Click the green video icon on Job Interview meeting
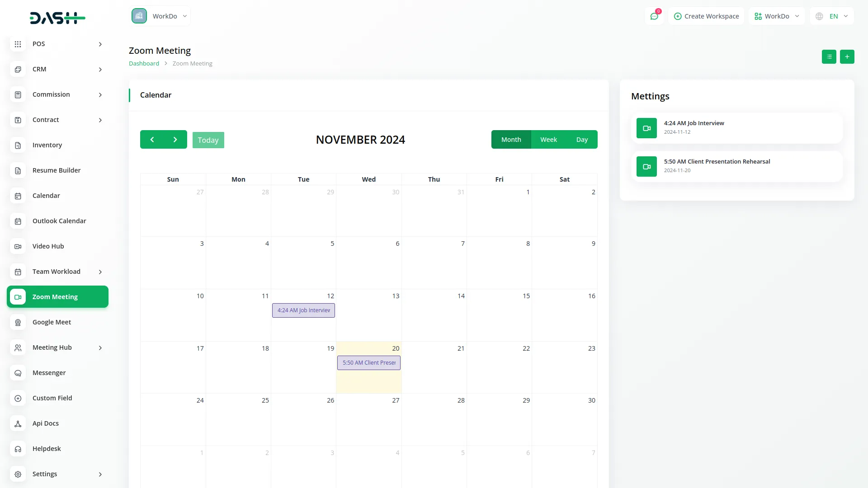 [x=646, y=128]
